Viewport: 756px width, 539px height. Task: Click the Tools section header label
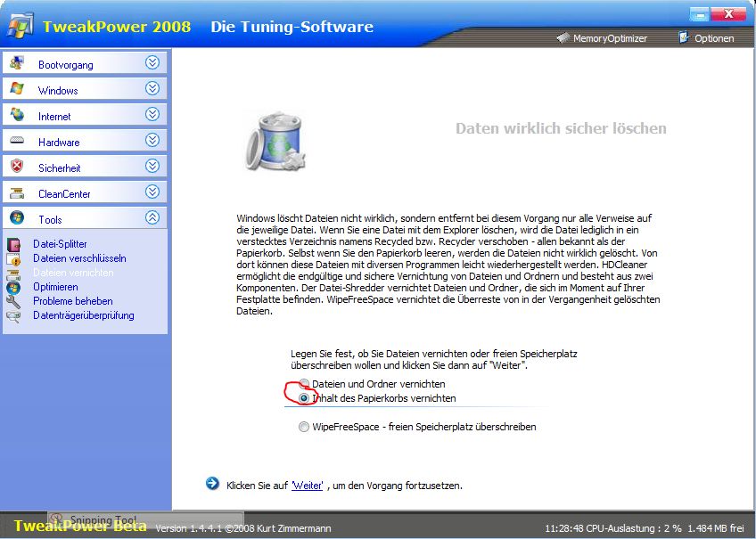pyautogui.click(x=50, y=220)
